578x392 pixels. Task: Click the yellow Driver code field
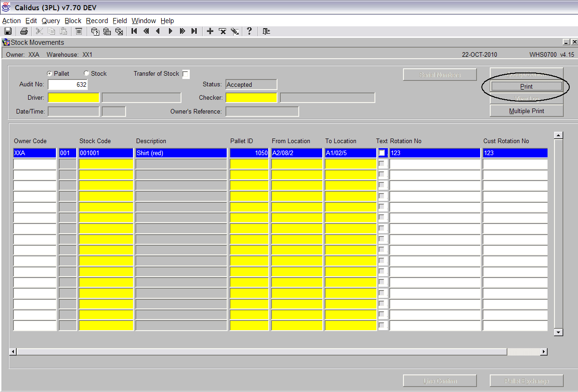pos(73,97)
